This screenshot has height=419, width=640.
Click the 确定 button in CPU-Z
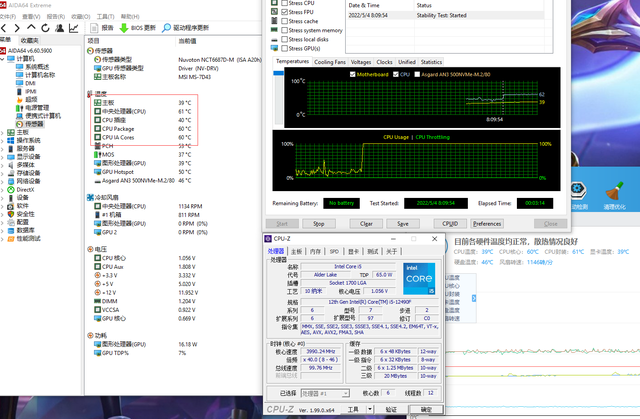point(426,409)
